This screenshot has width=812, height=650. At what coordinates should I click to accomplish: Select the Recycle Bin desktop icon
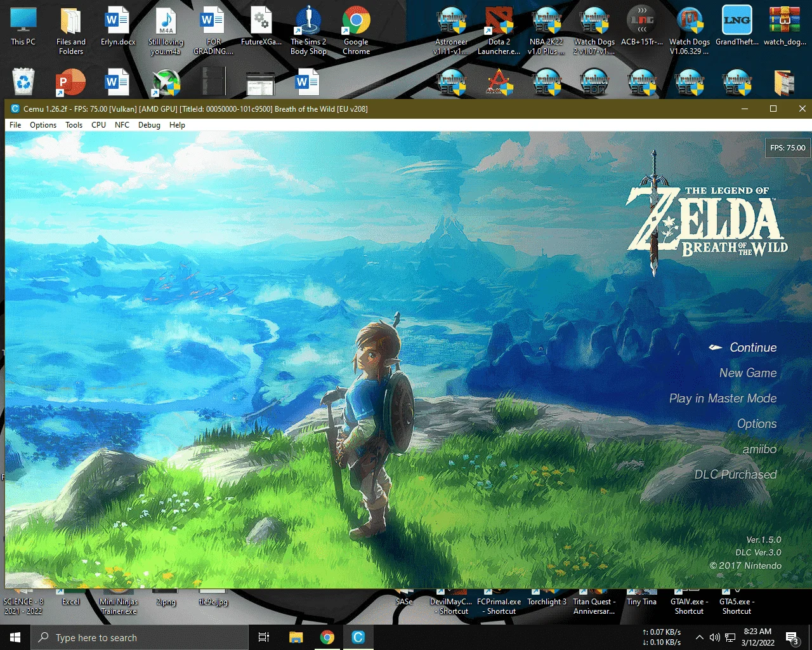point(23,83)
